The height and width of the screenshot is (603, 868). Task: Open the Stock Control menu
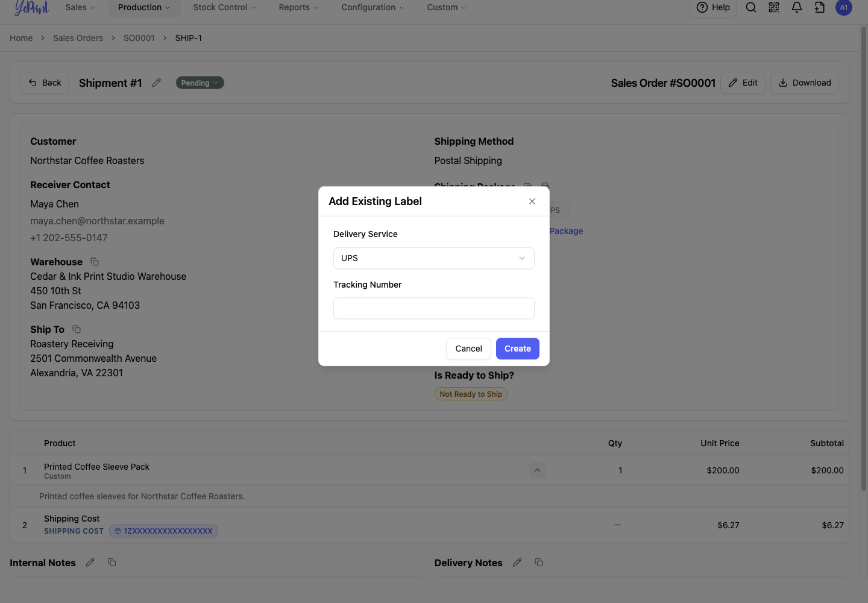click(224, 7)
